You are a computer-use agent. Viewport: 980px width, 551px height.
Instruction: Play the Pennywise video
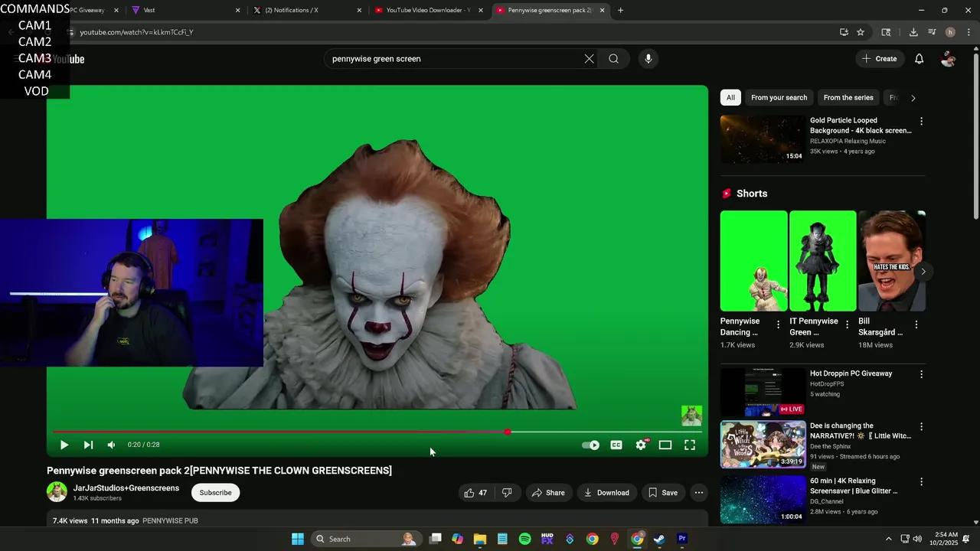click(x=64, y=445)
